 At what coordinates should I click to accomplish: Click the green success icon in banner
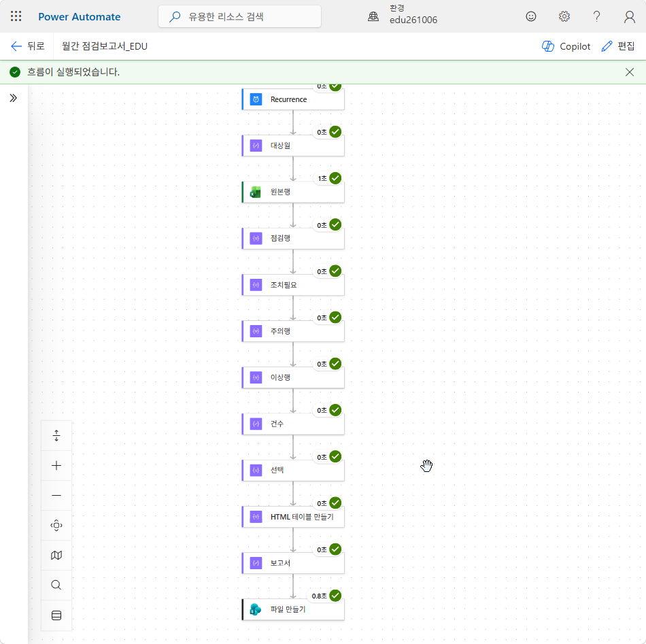[x=15, y=72]
